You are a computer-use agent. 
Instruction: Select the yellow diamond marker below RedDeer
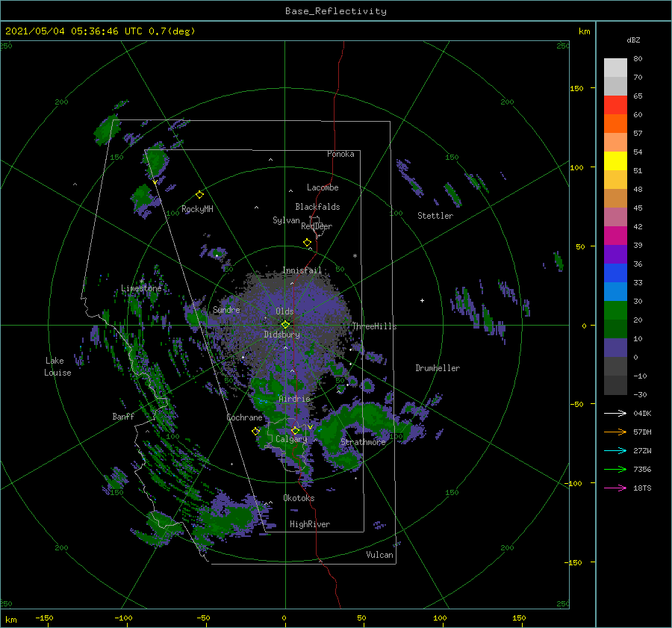coord(307,242)
